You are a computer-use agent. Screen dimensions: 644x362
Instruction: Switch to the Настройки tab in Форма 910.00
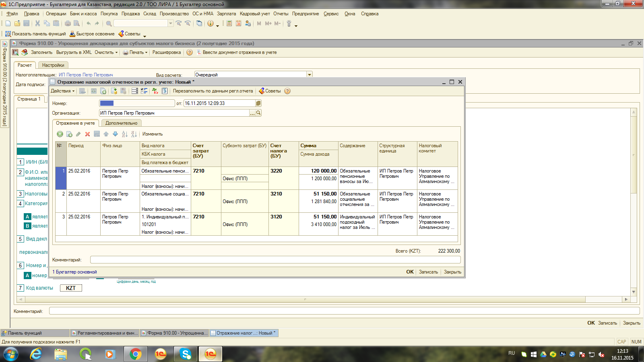coord(53,65)
